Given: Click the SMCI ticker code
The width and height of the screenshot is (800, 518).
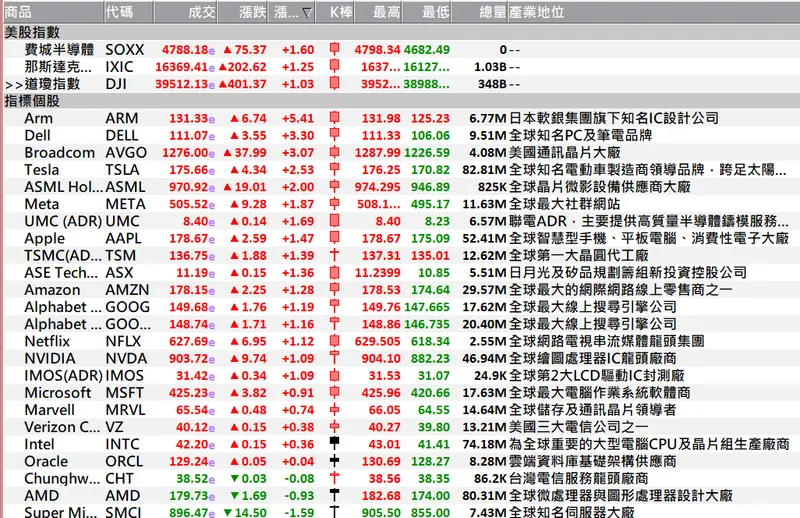Looking at the screenshot, I should 123,512.
